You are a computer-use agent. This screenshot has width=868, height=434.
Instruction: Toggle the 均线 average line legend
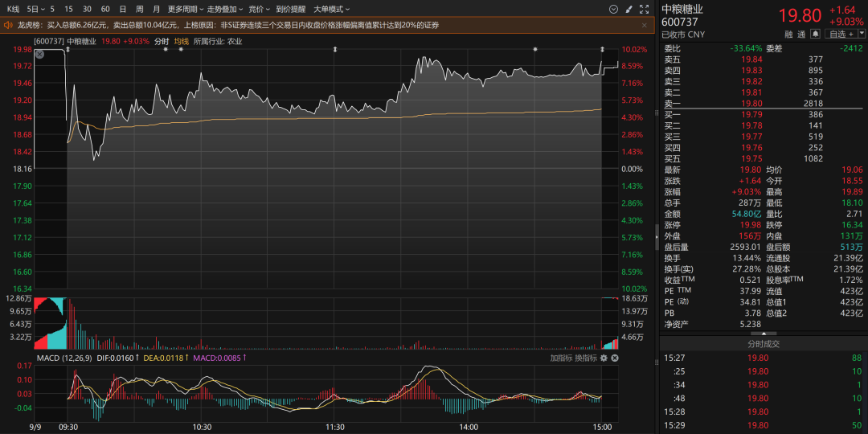[x=182, y=41]
